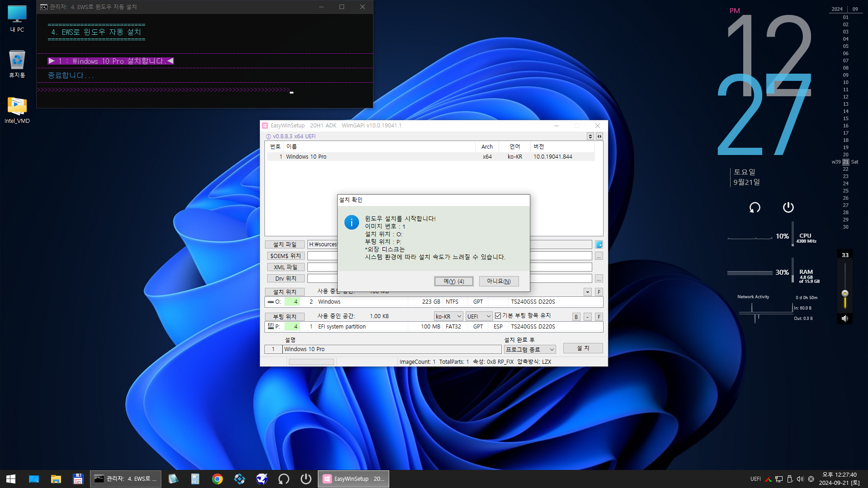Adjust the volume slider knob on widget
Screen dimensions: 868x488
coord(845,293)
